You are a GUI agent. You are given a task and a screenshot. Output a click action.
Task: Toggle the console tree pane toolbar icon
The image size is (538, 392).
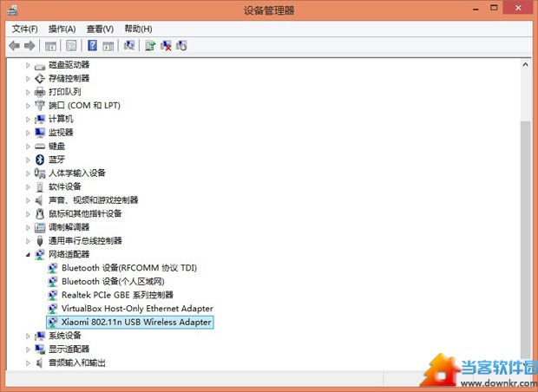click(x=51, y=46)
